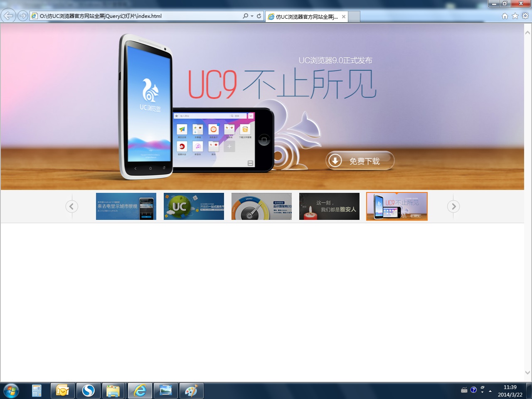This screenshot has height=399, width=532.
Task: Click the page scrollbar track
Action: [x=527, y=203]
